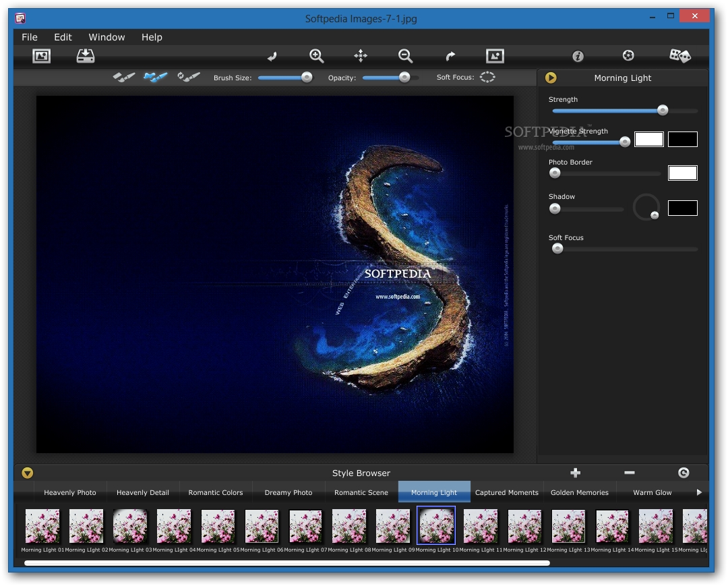The width and height of the screenshot is (728, 586).
Task: Click the circular reset icon in Style Browser
Action: click(684, 473)
